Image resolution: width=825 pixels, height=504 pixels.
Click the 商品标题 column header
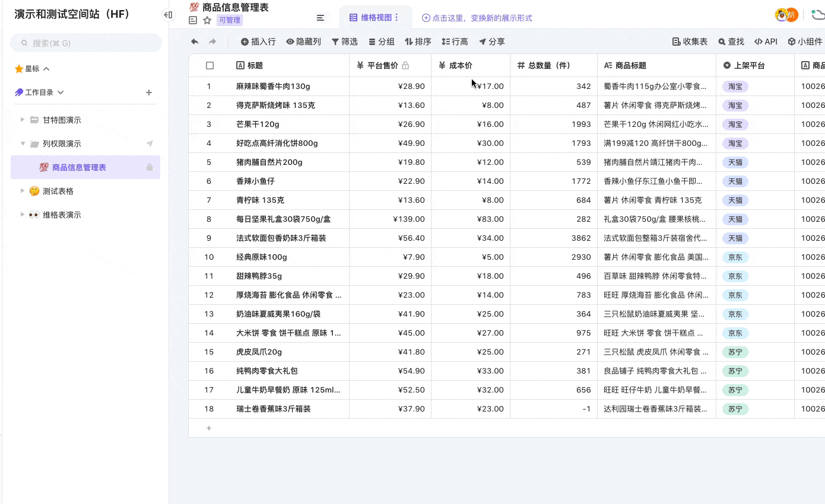(656, 65)
